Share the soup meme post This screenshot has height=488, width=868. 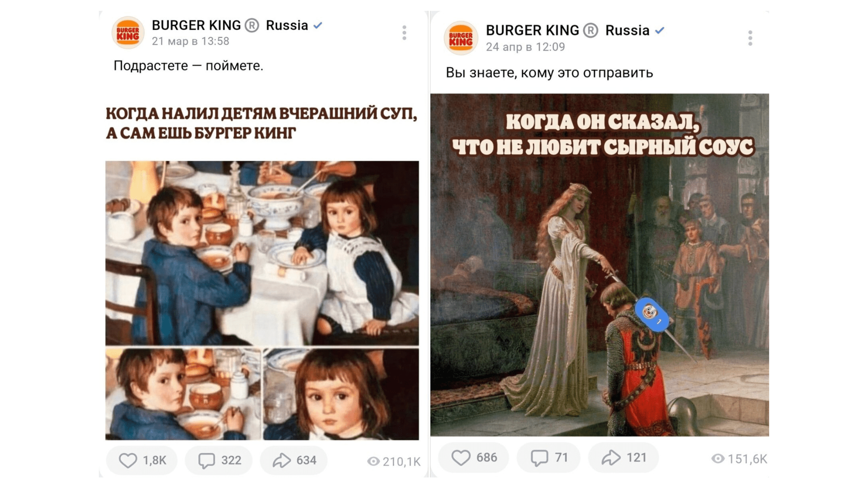(x=293, y=460)
